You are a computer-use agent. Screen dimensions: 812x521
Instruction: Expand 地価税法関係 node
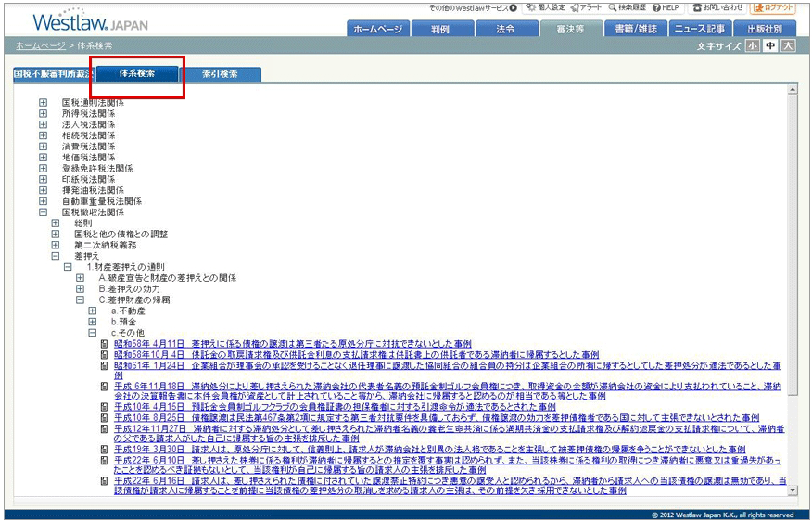point(43,157)
